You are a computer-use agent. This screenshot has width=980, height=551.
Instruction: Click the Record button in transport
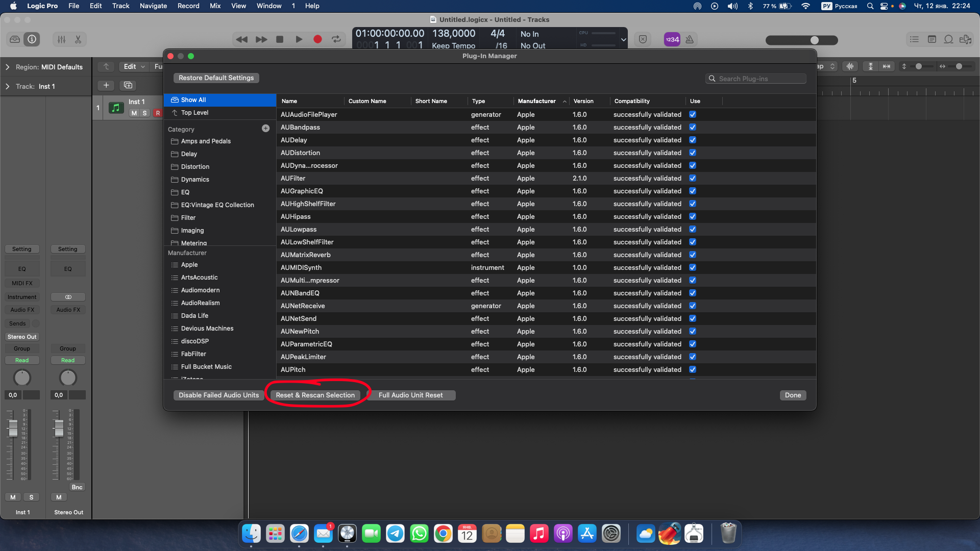point(317,39)
